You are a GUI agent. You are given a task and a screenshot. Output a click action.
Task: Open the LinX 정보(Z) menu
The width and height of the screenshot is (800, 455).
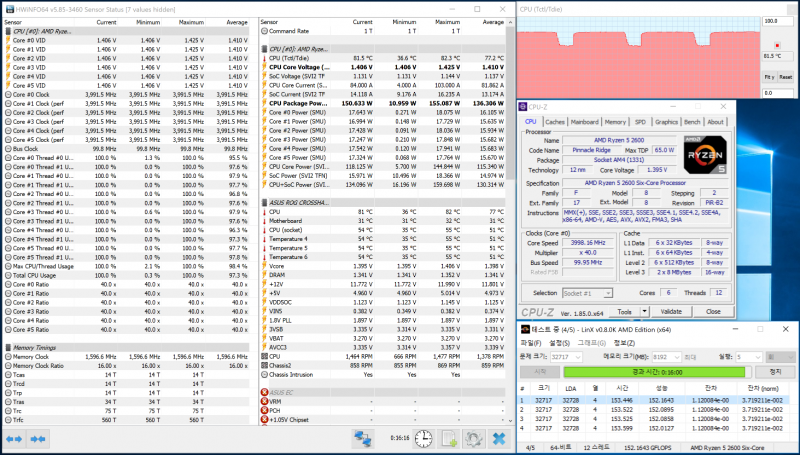coord(624,343)
